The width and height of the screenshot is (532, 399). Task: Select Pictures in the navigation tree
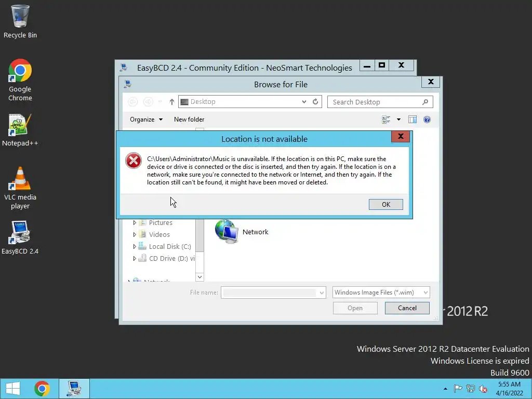[161, 222]
